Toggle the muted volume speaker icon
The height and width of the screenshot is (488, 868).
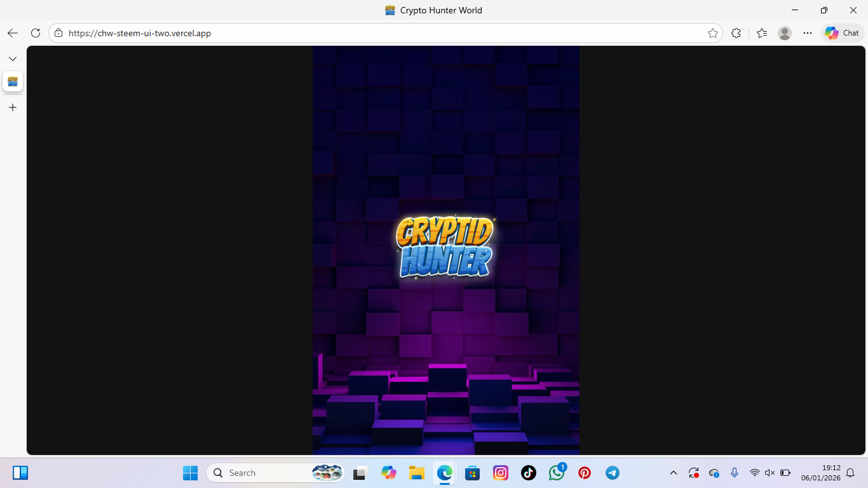(770, 473)
